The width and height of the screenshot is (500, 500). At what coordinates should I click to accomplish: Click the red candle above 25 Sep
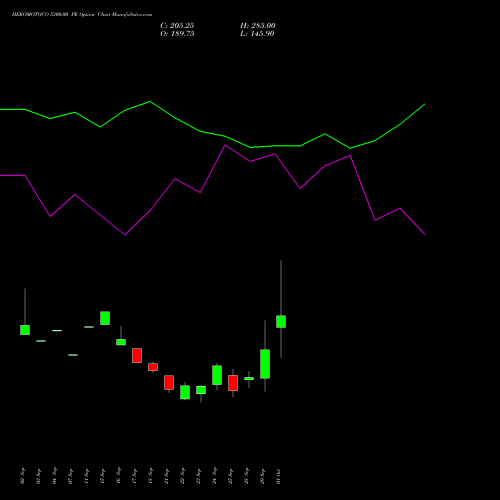pyautogui.click(x=233, y=383)
